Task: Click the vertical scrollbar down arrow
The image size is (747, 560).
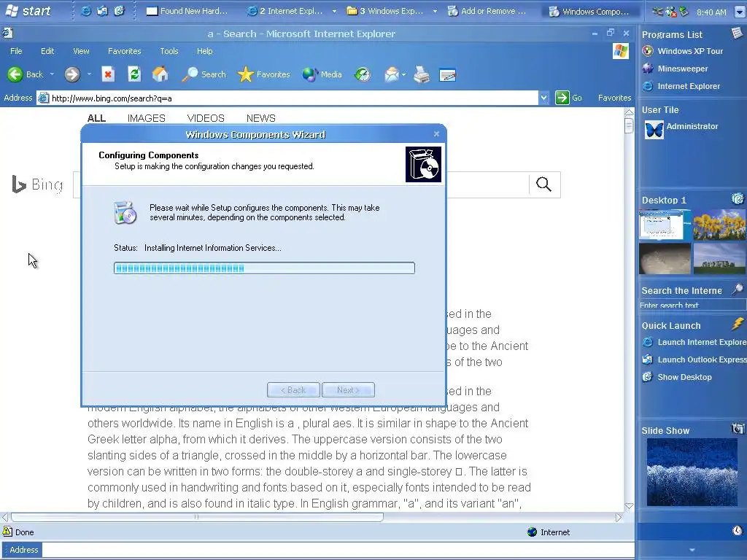Action: (629, 506)
